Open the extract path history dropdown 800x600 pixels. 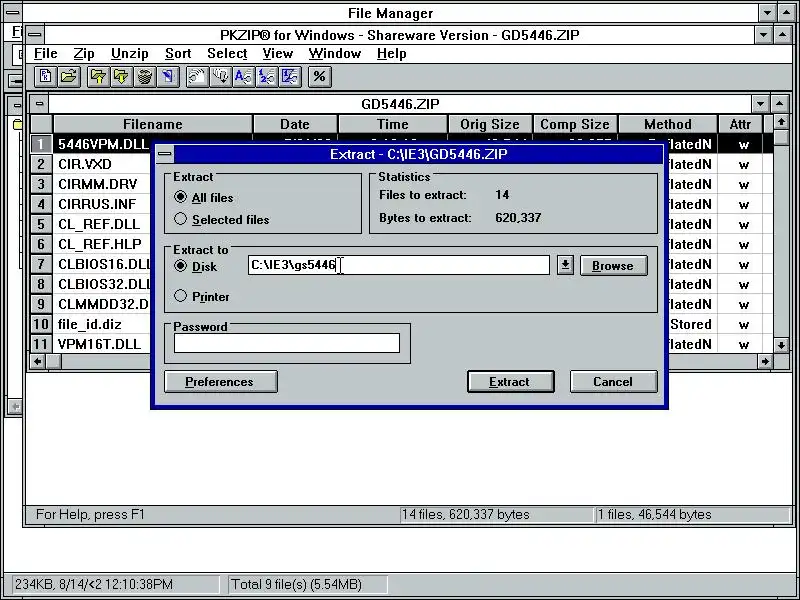pos(565,265)
